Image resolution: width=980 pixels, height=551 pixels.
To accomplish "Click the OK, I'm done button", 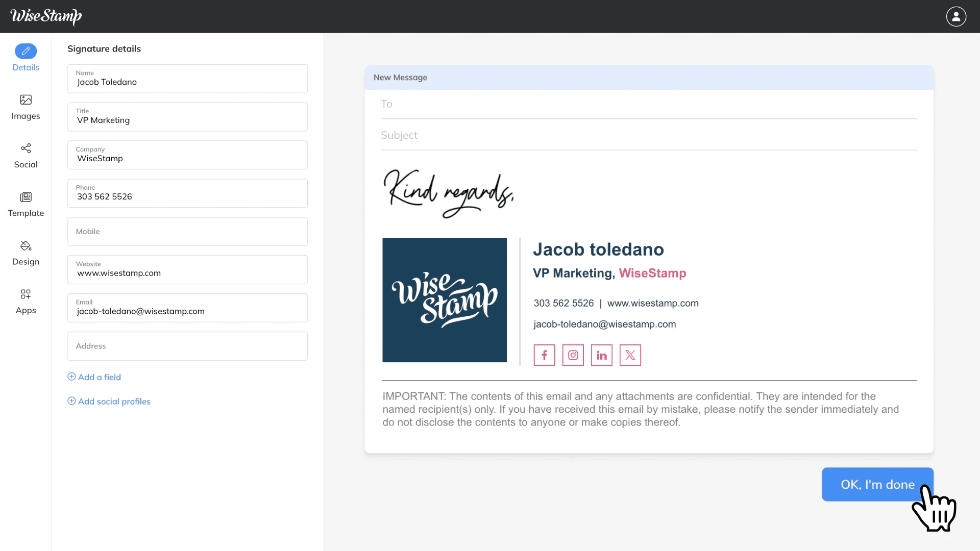I will click(877, 484).
